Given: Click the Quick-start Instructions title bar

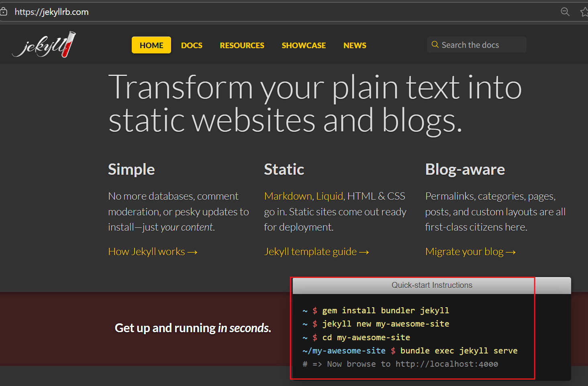Looking at the screenshot, I should (432, 285).
